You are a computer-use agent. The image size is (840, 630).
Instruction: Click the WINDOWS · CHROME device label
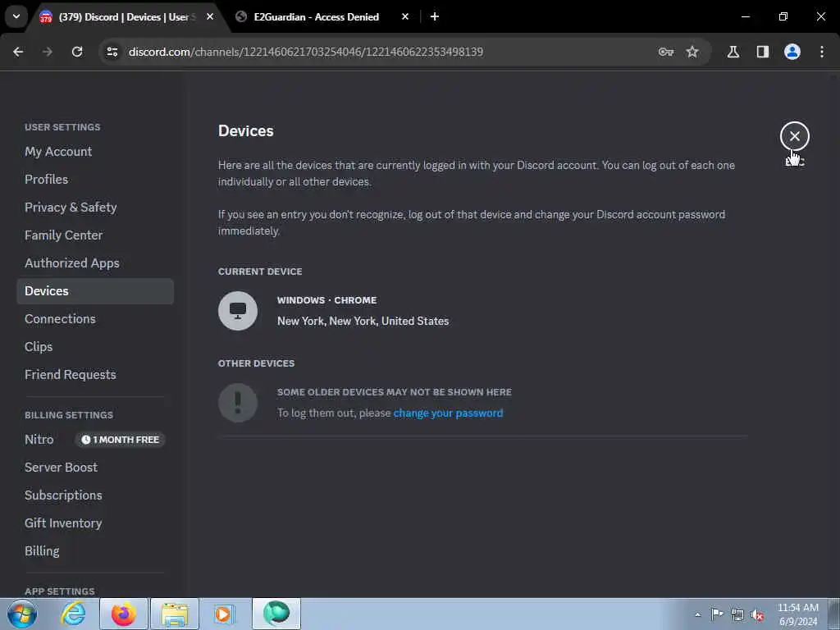(x=326, y=300)
